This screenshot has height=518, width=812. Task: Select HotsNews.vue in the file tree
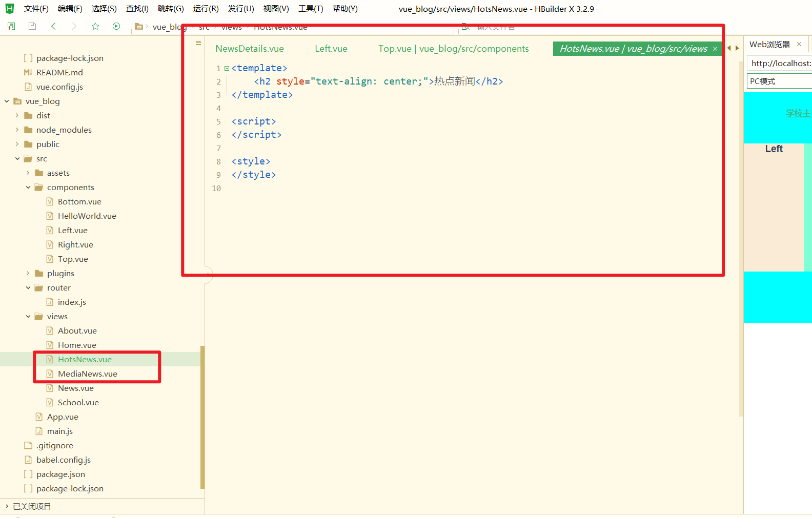pos(85,360)
